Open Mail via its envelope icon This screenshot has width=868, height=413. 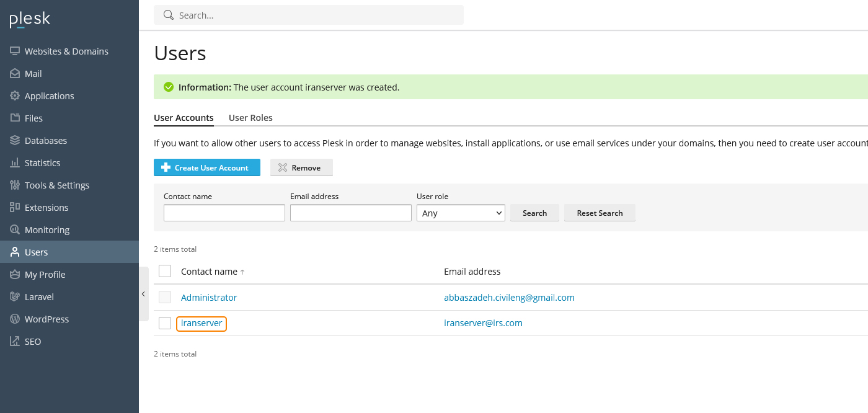point(15,74)
